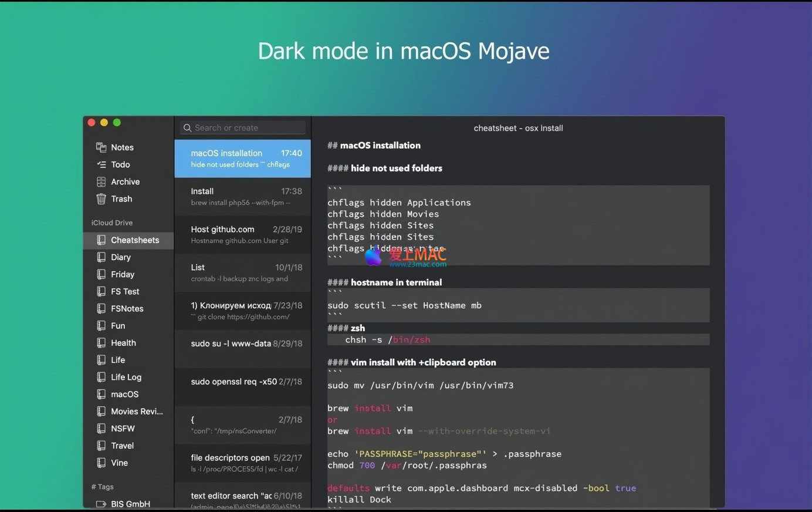The height and width of the screenshot is (512, 812).
Task: Select the 'macOS installation' note
Action: (242, 159)
